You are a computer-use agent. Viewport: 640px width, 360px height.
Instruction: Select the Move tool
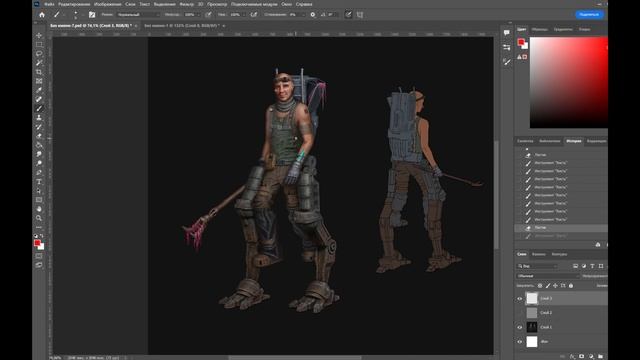[x=39, y=36]
